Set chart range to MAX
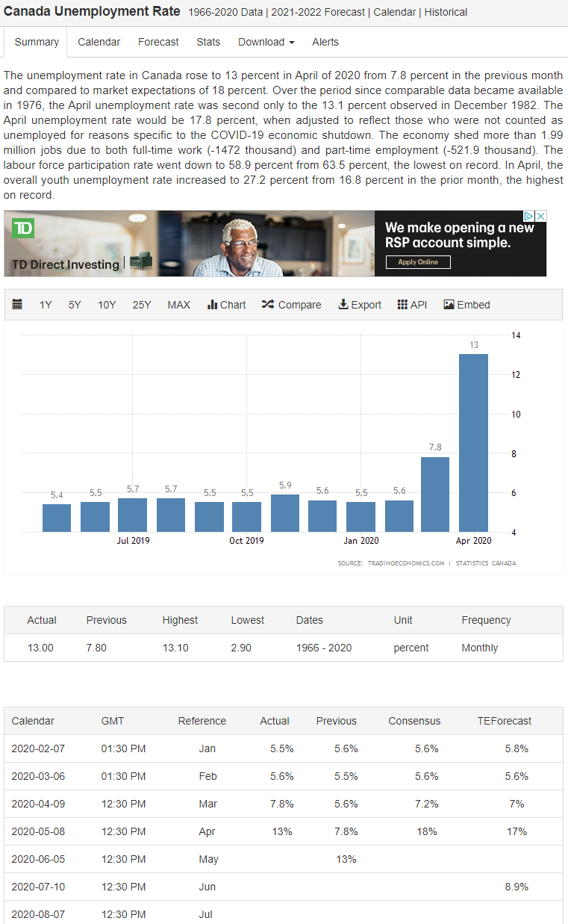The height and width of the screenshot is (924, 568). click(178, 305)
